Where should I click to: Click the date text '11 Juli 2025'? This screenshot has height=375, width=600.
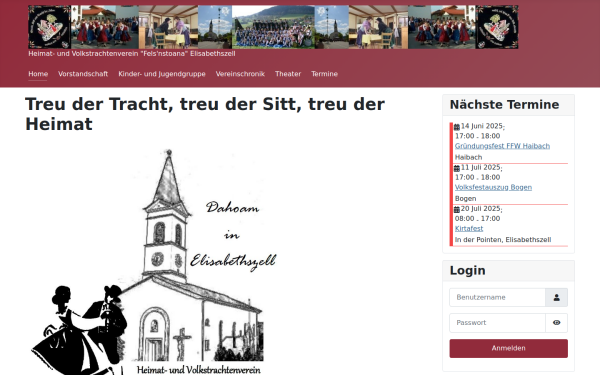click(481, 167)
